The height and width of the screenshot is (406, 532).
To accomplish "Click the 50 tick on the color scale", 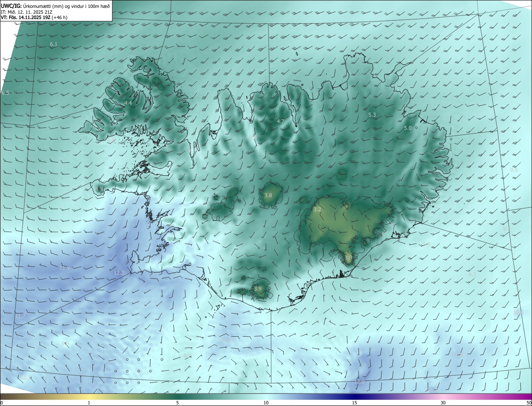I will pos(529,403).
